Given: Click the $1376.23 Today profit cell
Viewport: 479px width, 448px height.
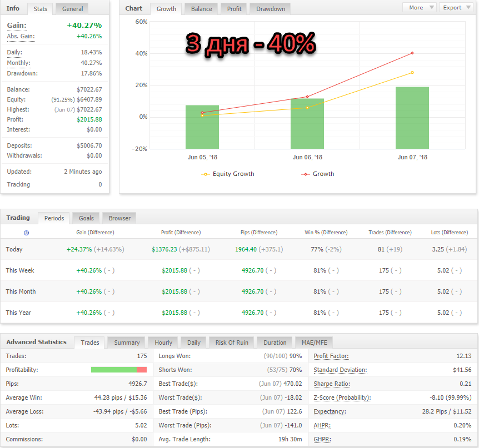Looking at the screenshot, I should [x=181, y=249].
